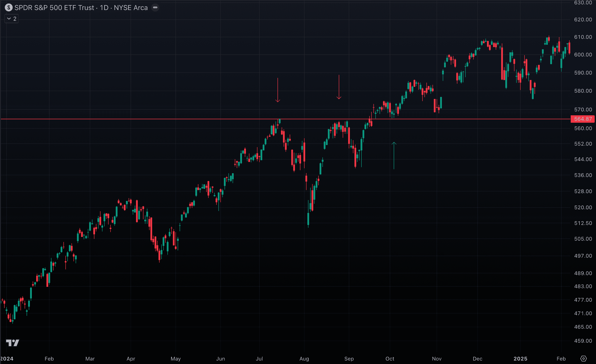Screen dimensions: 596x364
Task: Click the 1D interval text in title
Action: click(x=104, y=8)
